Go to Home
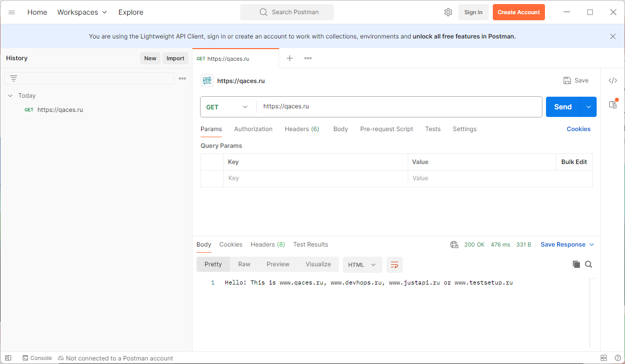 (37, 12)
